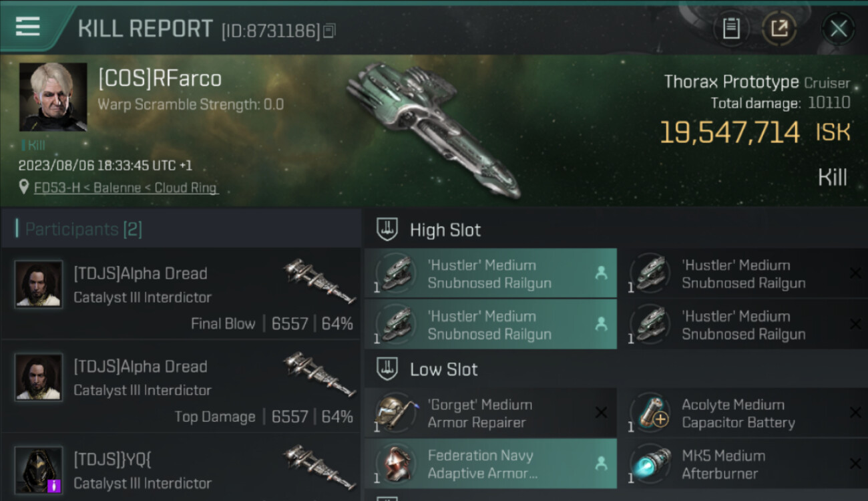868x501 pixels.
Task: Select the Participants [2] tab header
Action: [83, 229]
